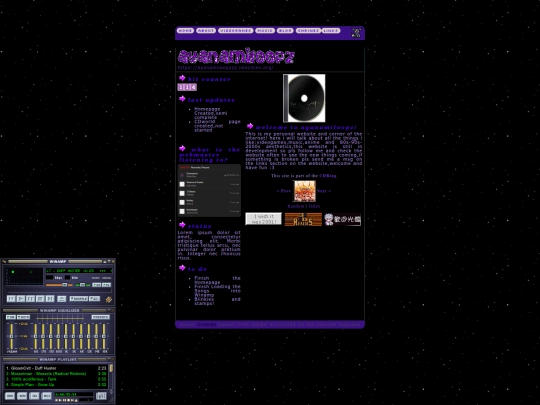
Task: Select playlist track 1 GloomCvlt - Duff Hunter
Action: (x=56, y=368)
